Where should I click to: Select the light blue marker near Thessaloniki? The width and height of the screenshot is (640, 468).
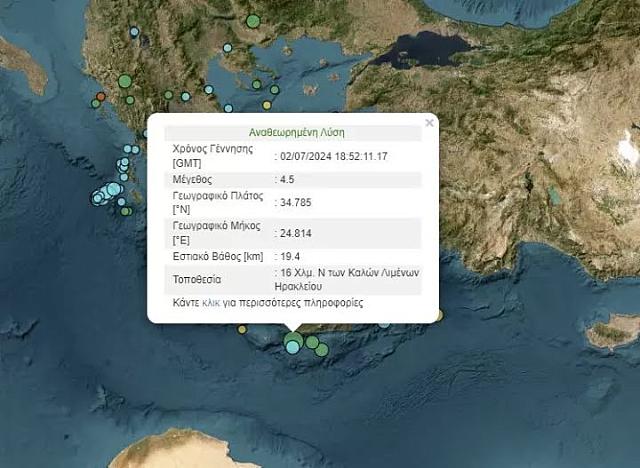coord(228,48)
